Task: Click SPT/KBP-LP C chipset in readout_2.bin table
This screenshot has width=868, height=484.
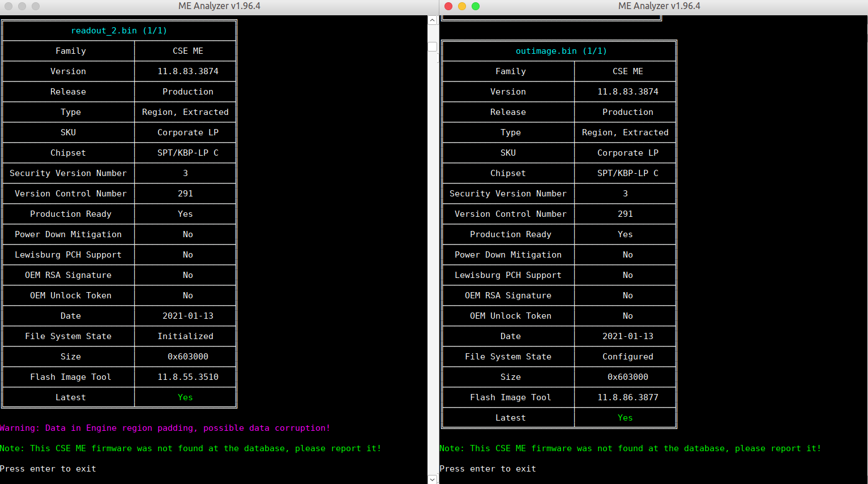Action: point(188,153)
